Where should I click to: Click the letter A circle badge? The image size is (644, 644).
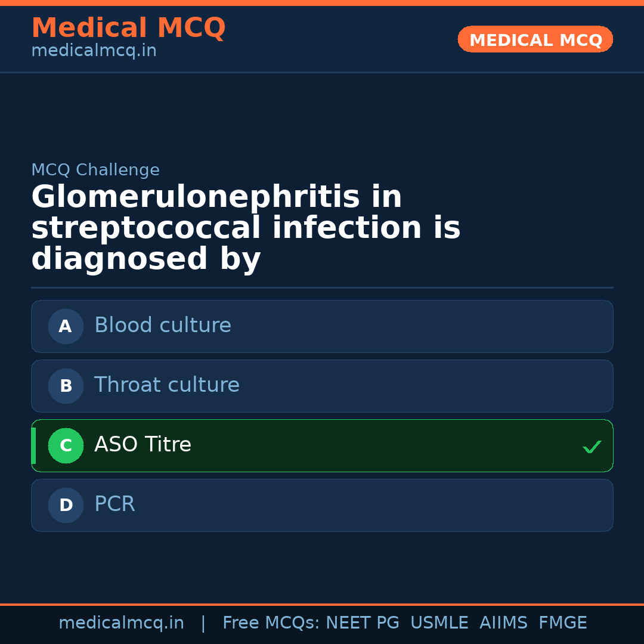pos(66,326)
